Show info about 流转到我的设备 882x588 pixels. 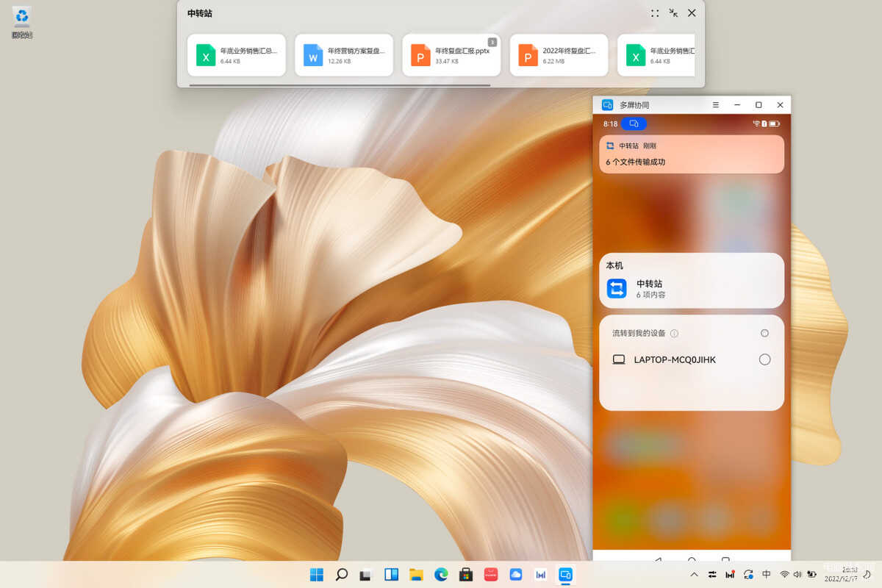674,334
